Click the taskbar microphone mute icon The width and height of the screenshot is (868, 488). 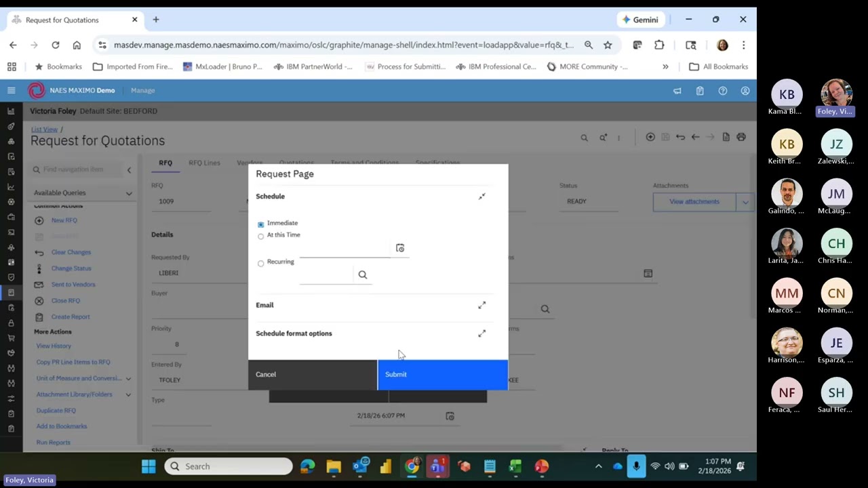click(636, 466)
